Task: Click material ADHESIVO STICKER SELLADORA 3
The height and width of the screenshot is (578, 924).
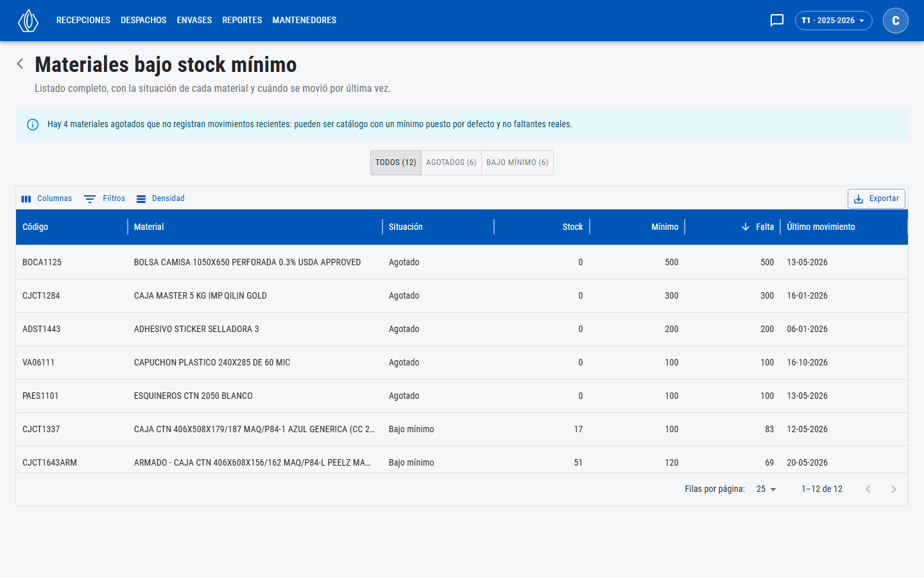Action: [x=196, y=329]
